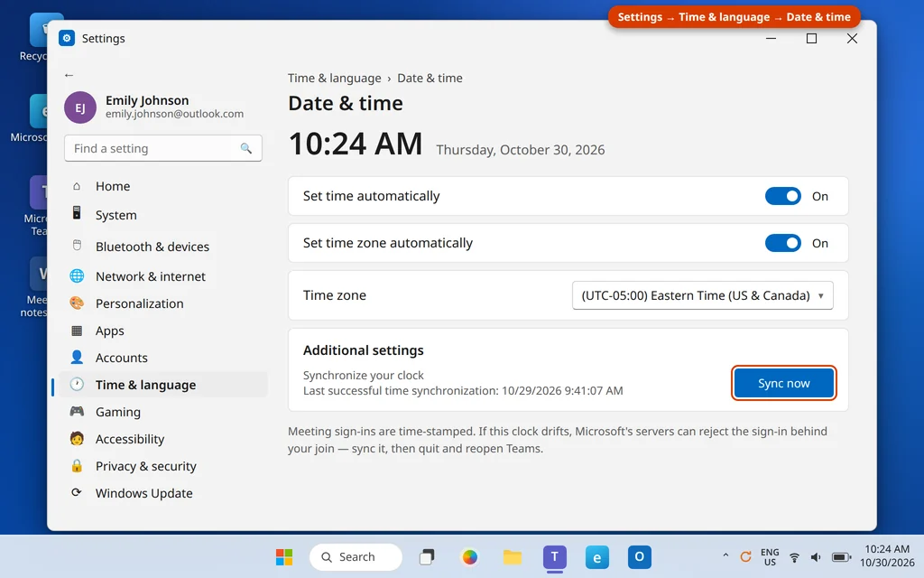
Task: Click the Thursday, October 30, 2026 date
Action: pyautogui.click(x=521, y=150)
